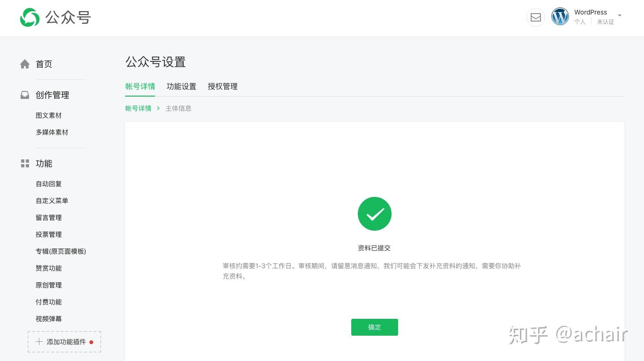Click the green WeChat 公众号 logo icon

pos(30,17)
